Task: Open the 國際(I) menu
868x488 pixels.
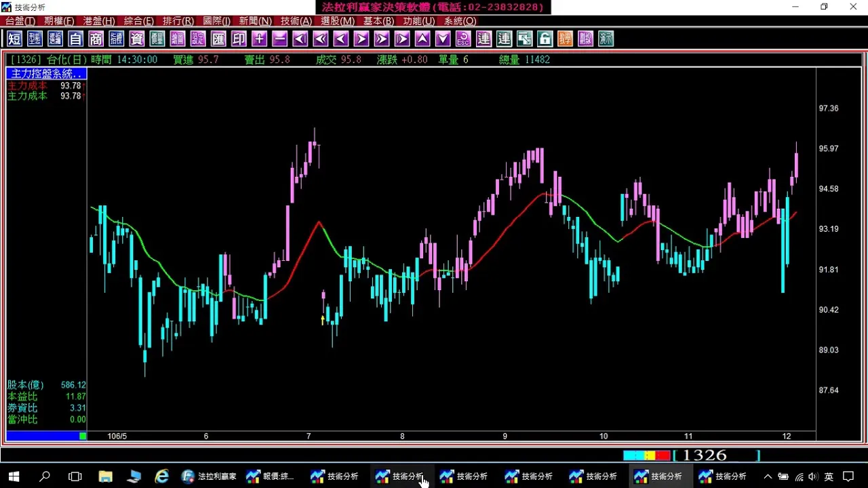Action: (x=216, y=21)
